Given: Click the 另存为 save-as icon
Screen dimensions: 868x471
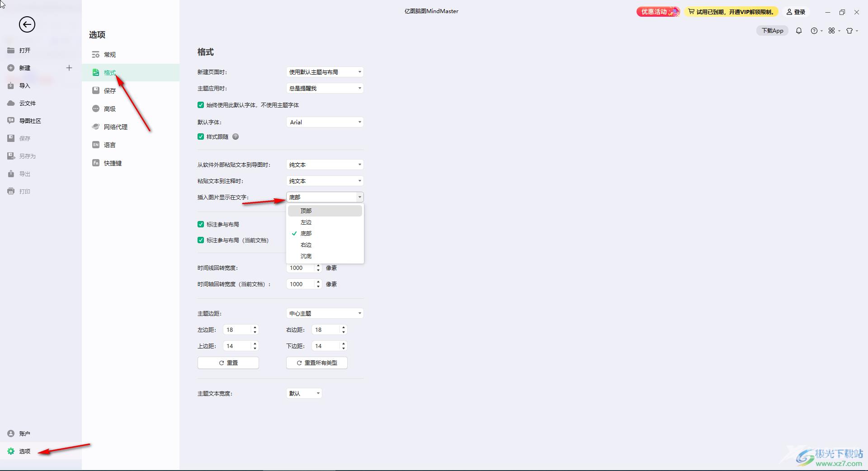Looking at the screenshot, I should [x=11, y=156].
